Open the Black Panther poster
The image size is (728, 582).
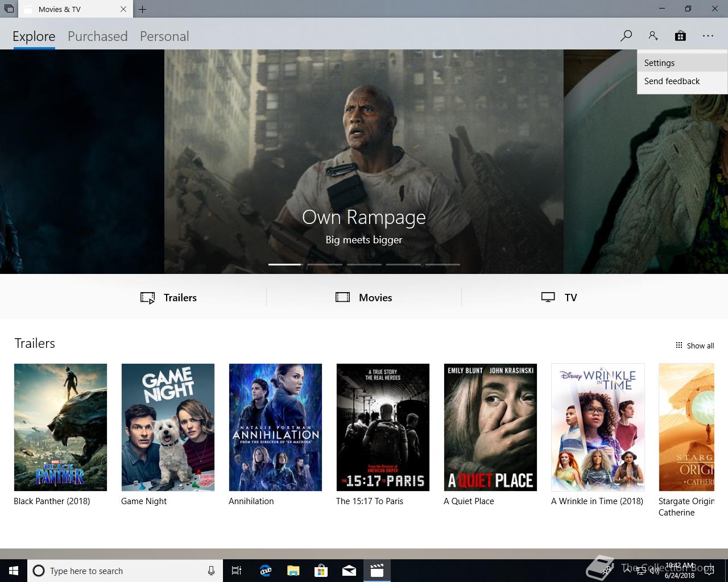coord(60,427)
